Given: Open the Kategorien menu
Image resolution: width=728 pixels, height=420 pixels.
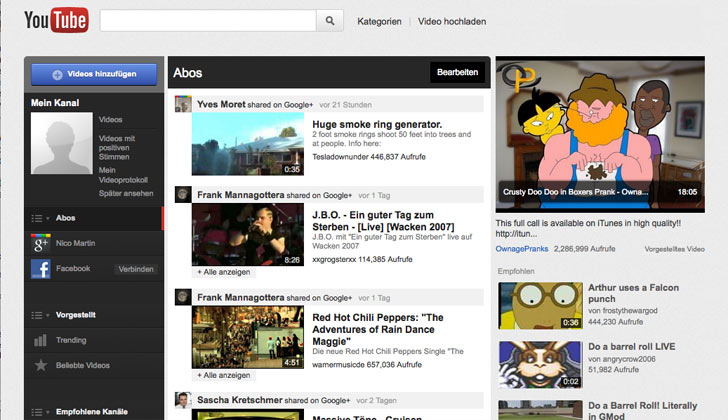Looking at the screenshot, I should [379, 21].
